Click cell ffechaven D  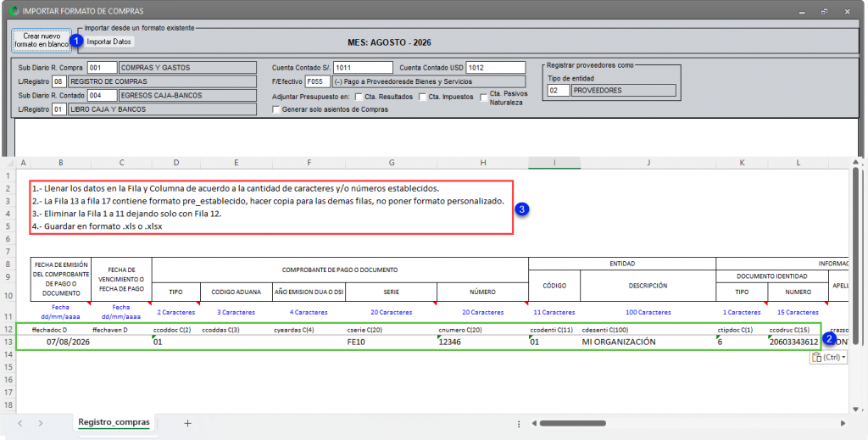click(121, 330)
